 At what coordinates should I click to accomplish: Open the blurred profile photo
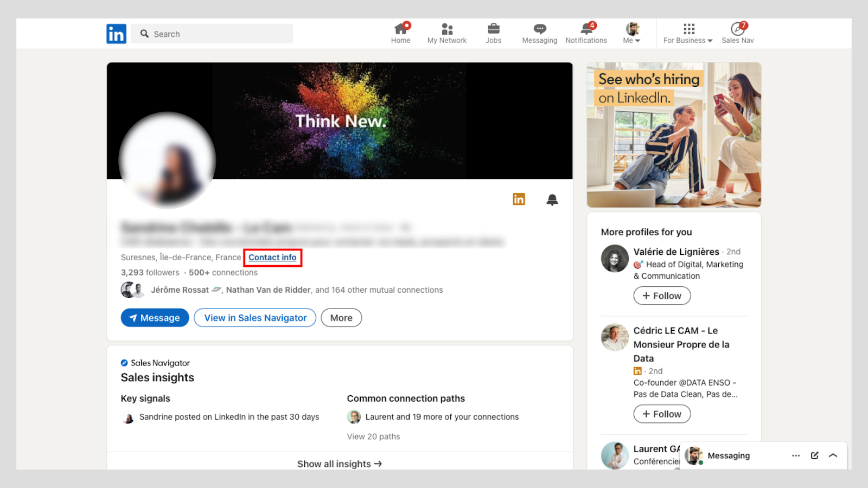point(167,160)
